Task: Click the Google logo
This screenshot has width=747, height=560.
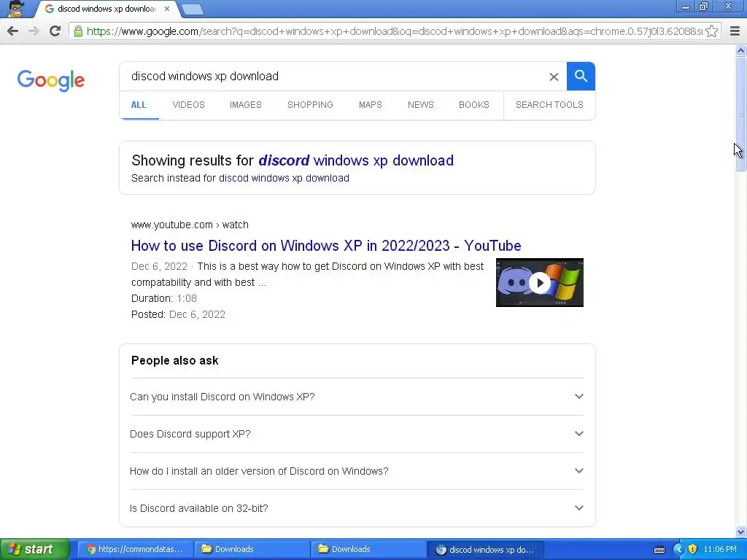Action: [x=51, y=80]
